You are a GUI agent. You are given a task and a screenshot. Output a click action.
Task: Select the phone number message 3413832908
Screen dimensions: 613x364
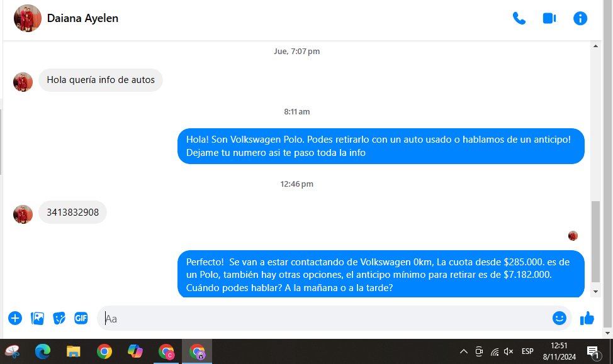72,212
